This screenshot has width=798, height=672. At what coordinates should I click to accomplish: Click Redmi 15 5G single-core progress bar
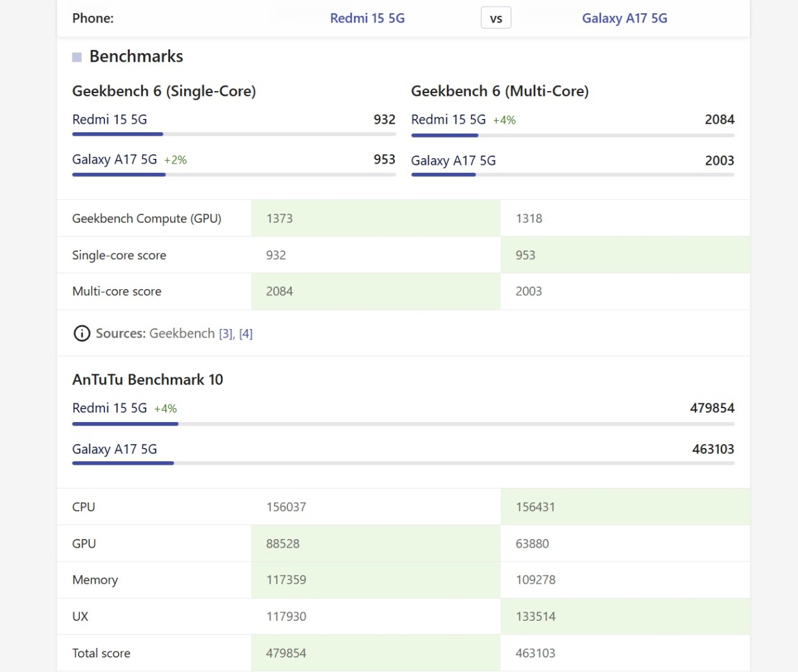(x=233, y=134)
